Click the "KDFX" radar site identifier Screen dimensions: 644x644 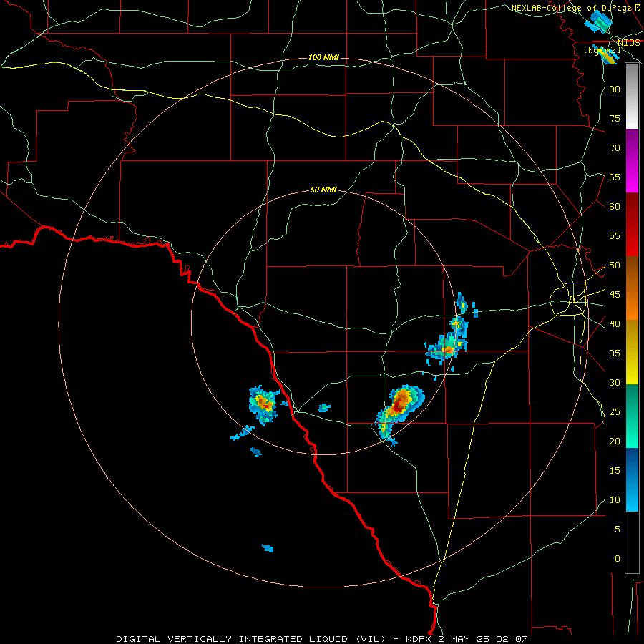(x=419, y=639)
